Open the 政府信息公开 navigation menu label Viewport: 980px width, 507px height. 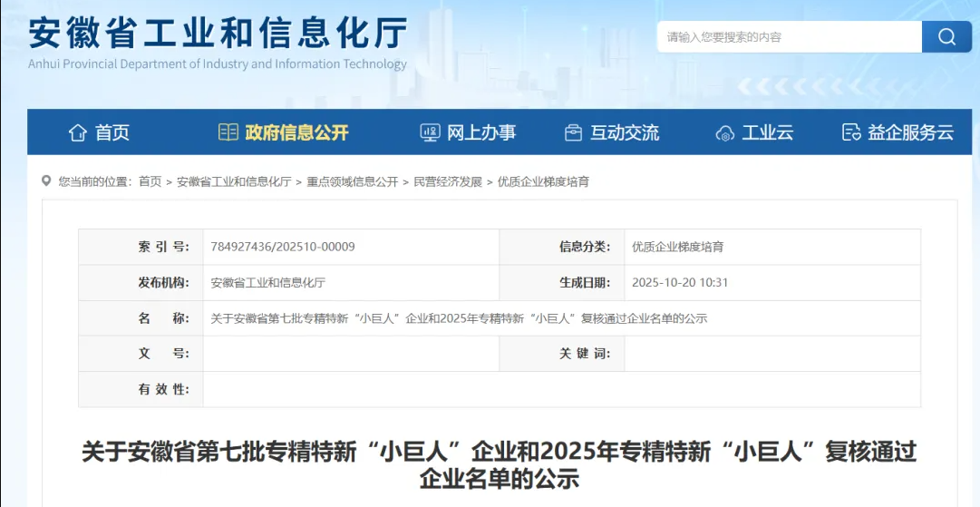tap(296, 132)
